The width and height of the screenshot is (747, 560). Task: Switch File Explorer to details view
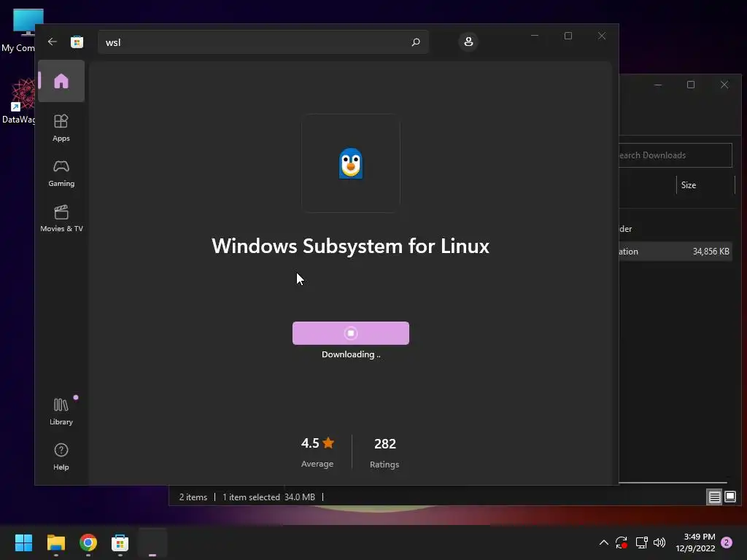click(x=715, y=497)
